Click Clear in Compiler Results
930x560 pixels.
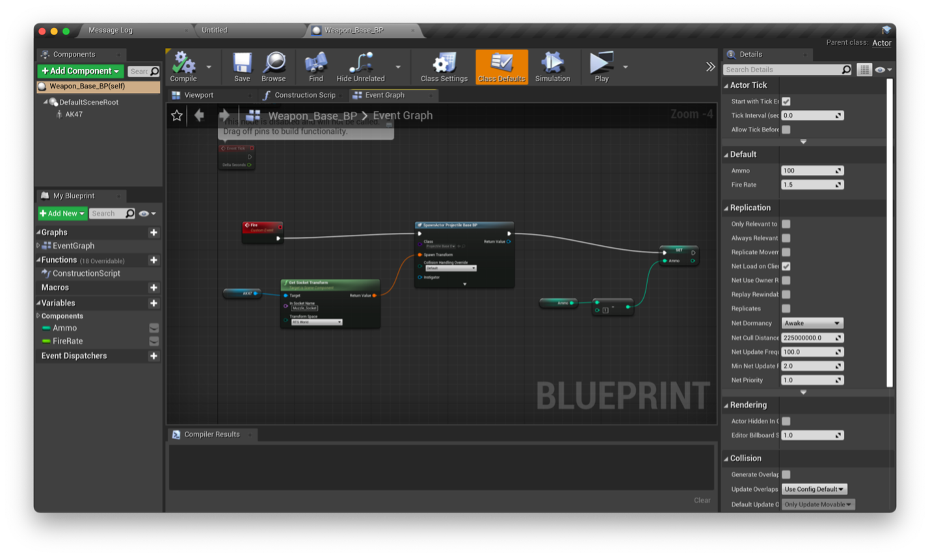702,500
